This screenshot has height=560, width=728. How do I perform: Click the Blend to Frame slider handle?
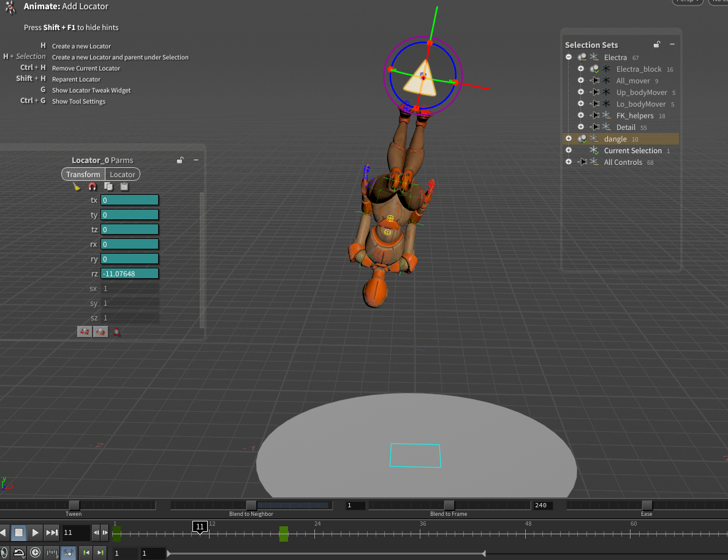tap(449, 505)
